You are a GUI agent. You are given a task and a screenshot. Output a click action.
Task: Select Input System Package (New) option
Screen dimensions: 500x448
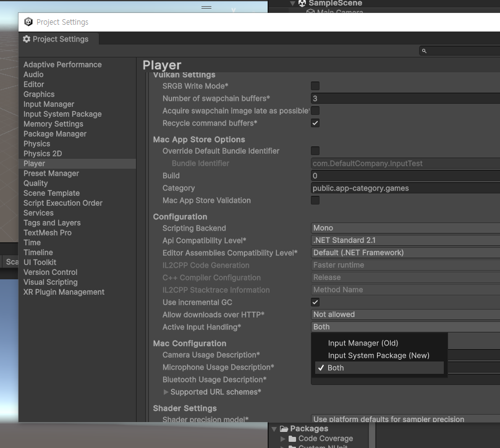[x=379, y=355]
